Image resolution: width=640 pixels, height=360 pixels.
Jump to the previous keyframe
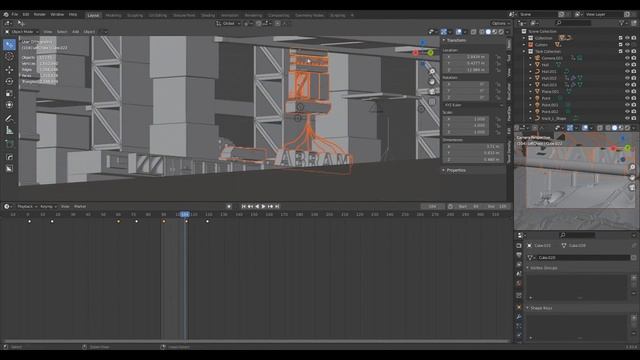click(x=250, y=207)
